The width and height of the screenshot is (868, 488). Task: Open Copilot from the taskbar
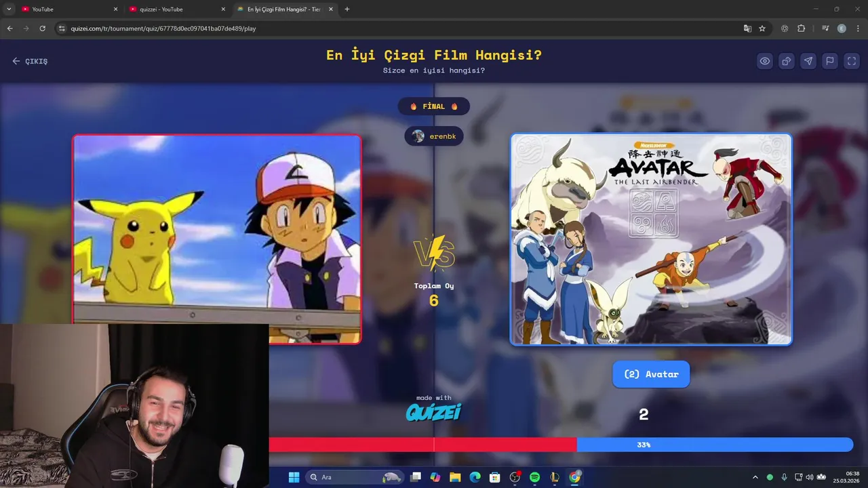(435, 477)
